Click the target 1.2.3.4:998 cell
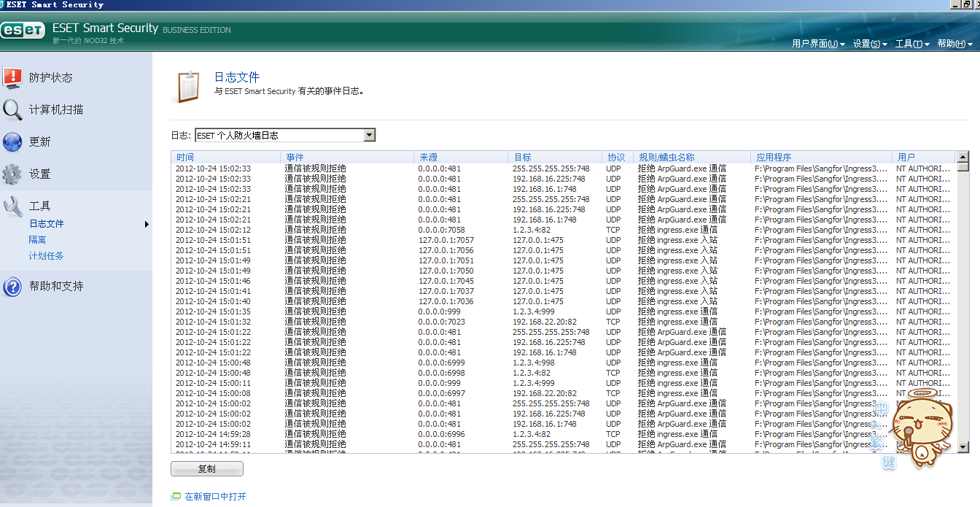 point(533,363)
